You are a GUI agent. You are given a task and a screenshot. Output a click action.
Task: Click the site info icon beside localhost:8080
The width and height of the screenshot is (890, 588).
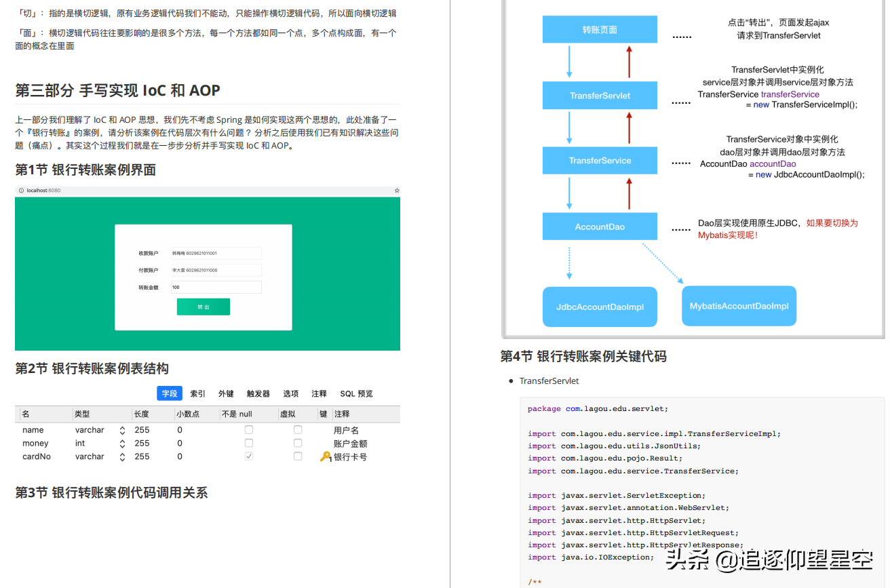point(21,191)
